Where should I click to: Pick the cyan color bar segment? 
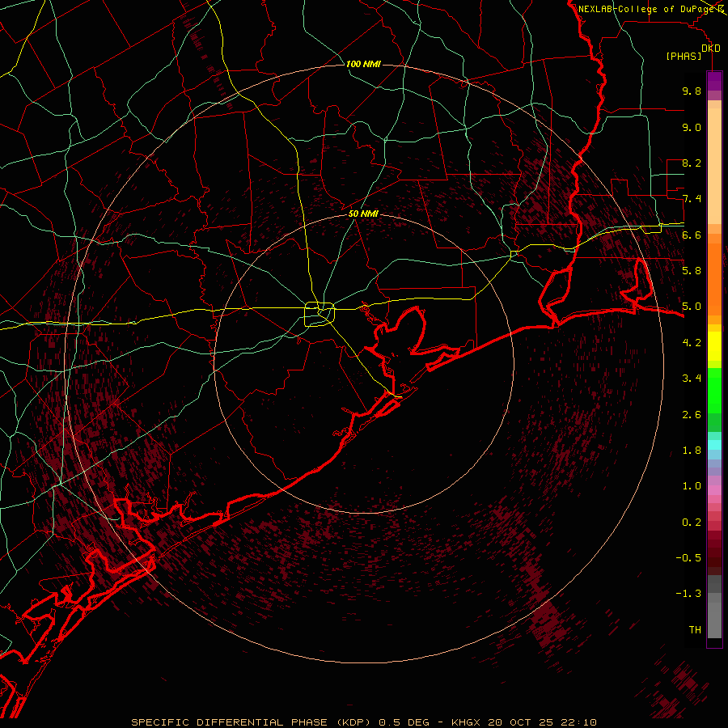point(714,444)
